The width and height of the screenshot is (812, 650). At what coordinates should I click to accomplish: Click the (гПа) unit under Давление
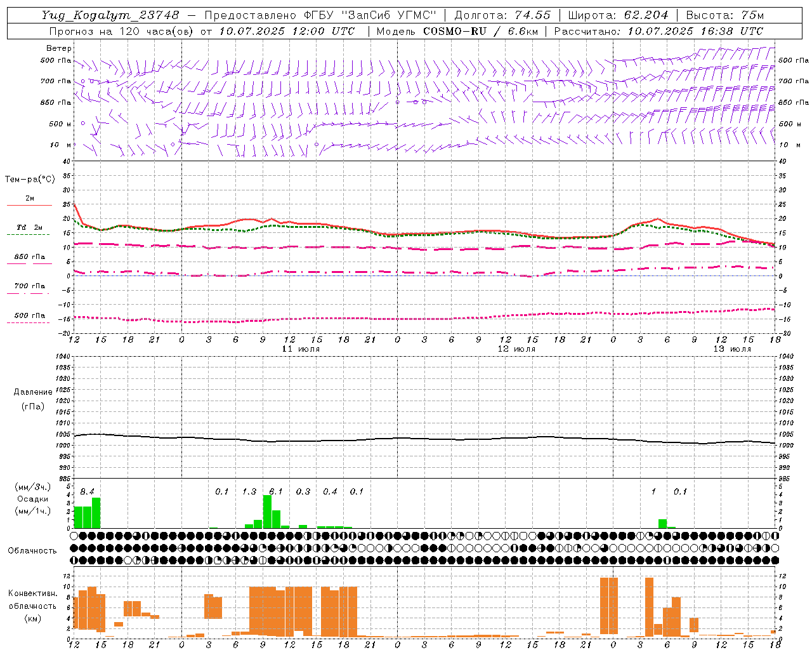click(x=33, y=406)
